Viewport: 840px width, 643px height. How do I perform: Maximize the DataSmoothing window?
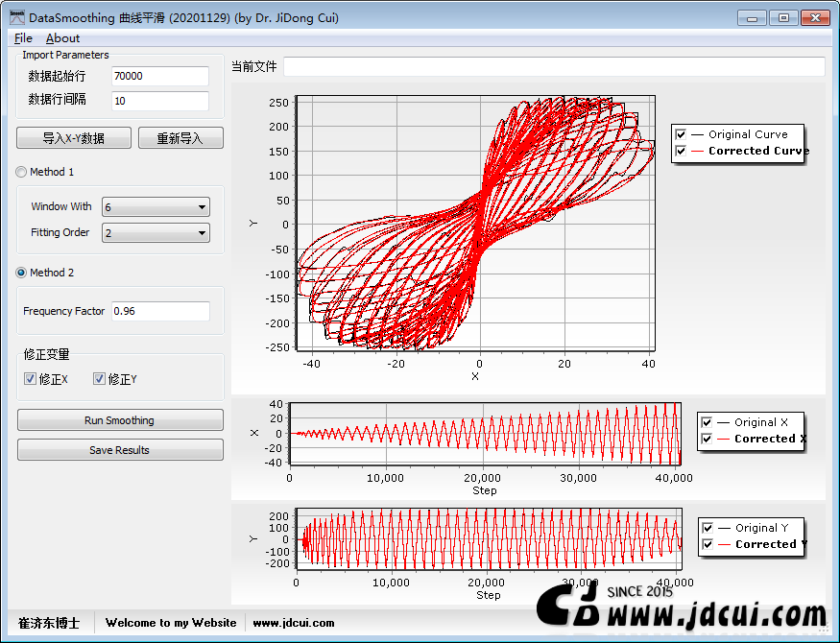click(x=783, y=18)
